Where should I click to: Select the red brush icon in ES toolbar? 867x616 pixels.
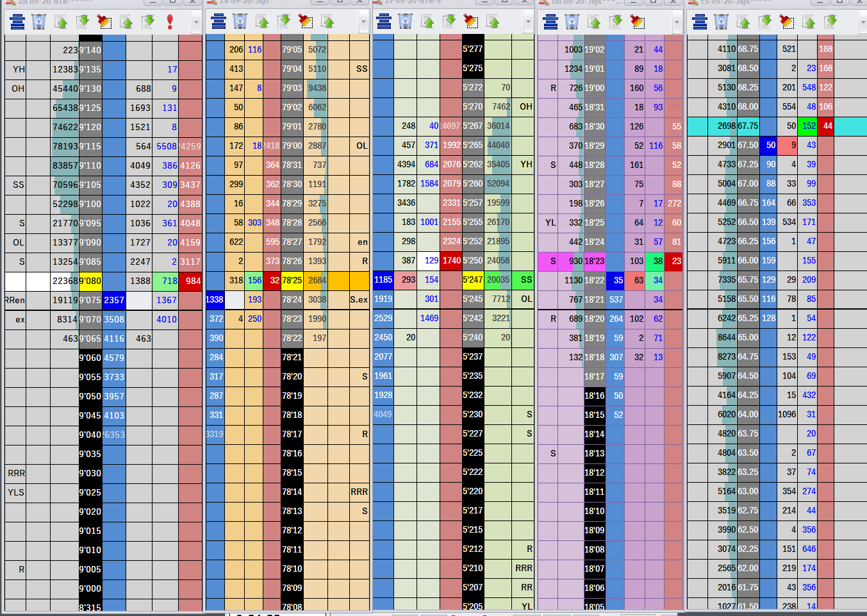787,22
